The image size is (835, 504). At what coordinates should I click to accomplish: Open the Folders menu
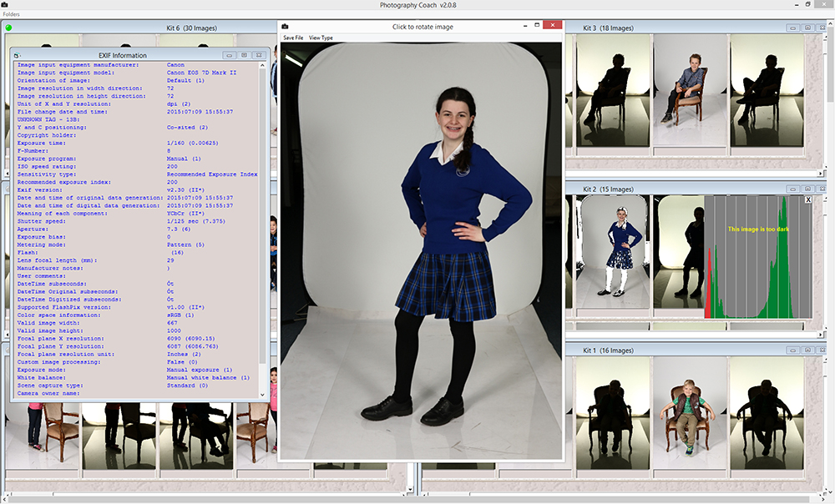point(13,13)
